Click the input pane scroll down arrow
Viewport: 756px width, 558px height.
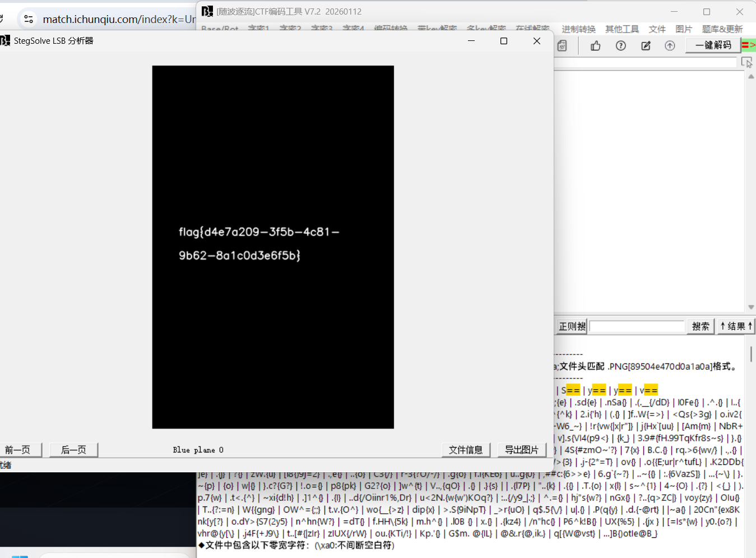[x=751, y=307]
